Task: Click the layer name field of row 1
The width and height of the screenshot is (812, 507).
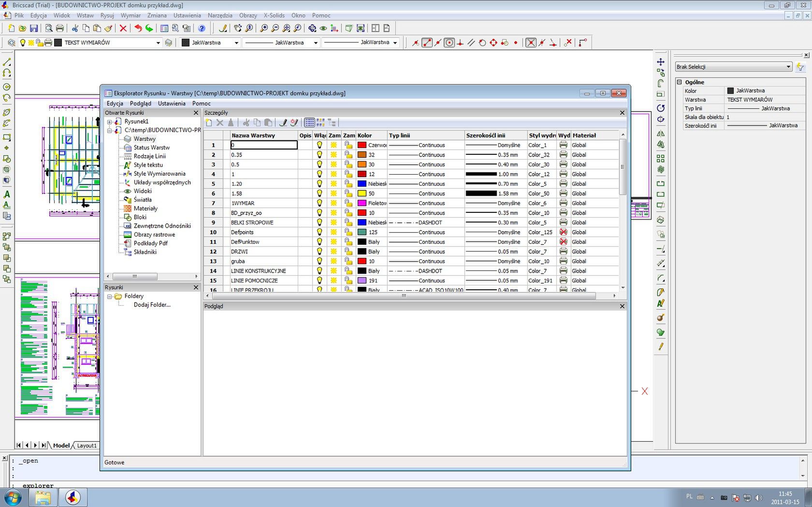Action: click(264, 145)
